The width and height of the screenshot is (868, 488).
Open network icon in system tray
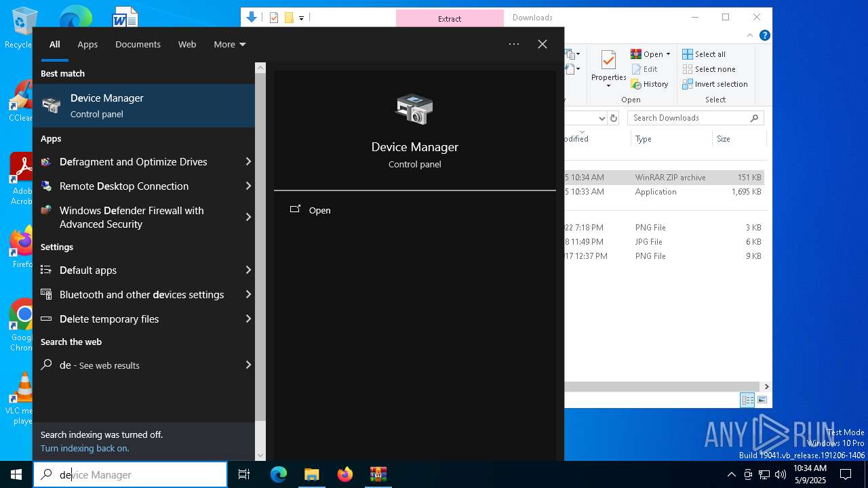pos(764,474)
